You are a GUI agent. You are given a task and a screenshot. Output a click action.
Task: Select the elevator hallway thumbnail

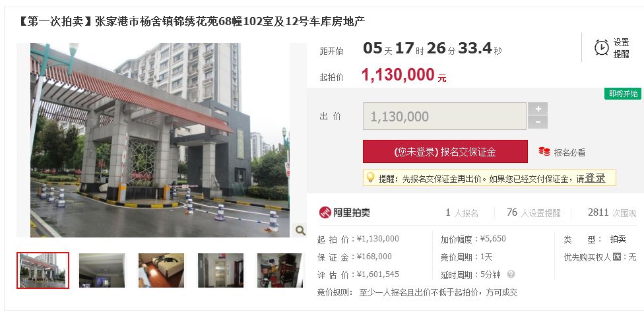[x=220, y=270]
